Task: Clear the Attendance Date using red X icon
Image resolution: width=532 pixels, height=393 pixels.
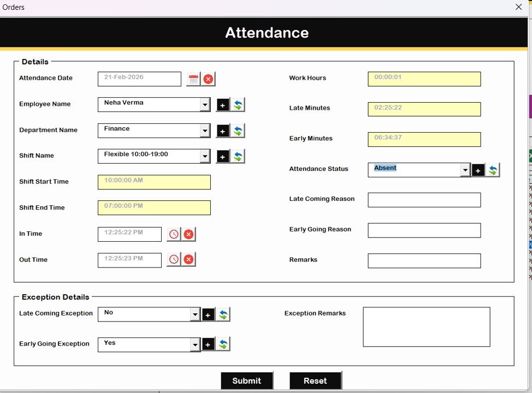Action: 208,79
